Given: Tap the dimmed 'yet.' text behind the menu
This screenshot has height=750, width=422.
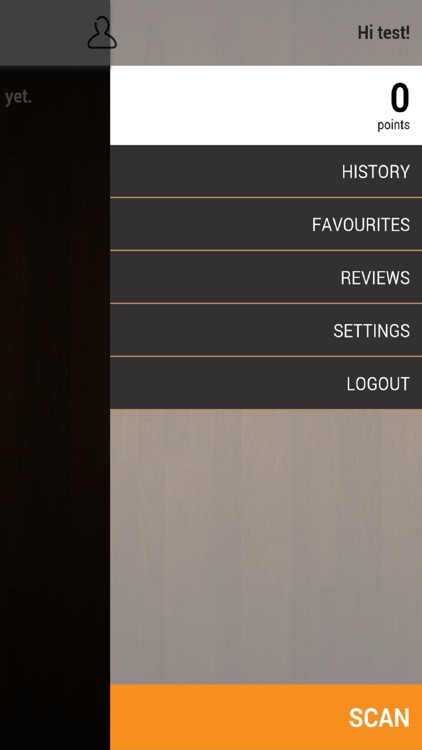Looking at the screenshot, I should coord(18,98).
